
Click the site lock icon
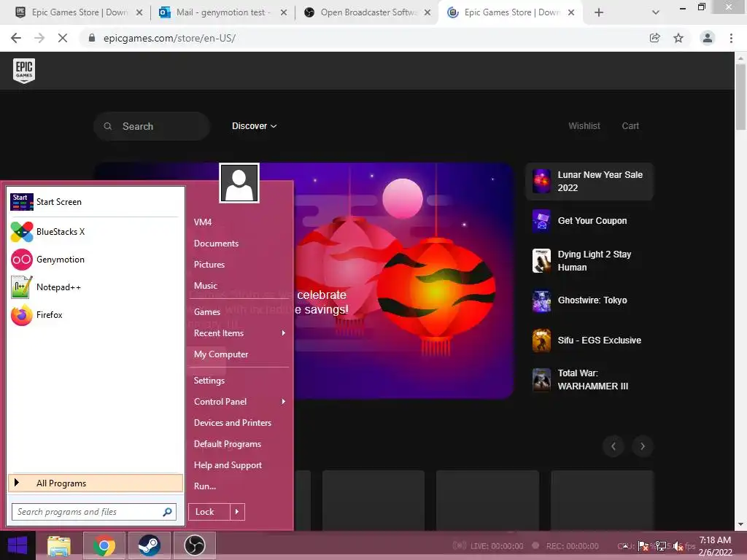[92, 38]
